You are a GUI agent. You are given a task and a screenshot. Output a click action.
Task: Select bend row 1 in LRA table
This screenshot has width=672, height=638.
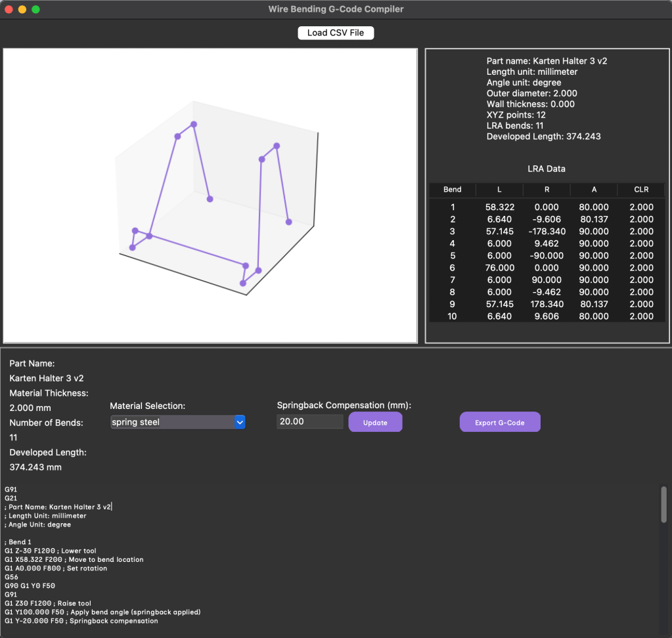547,207
